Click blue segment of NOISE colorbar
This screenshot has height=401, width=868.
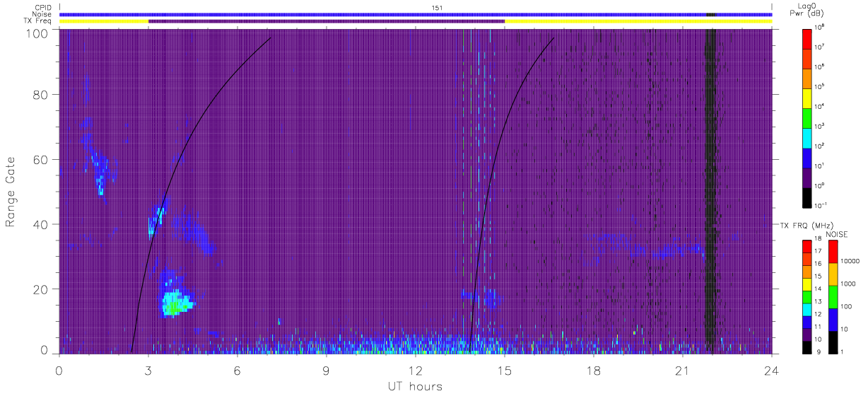click(x=834, y=320)
